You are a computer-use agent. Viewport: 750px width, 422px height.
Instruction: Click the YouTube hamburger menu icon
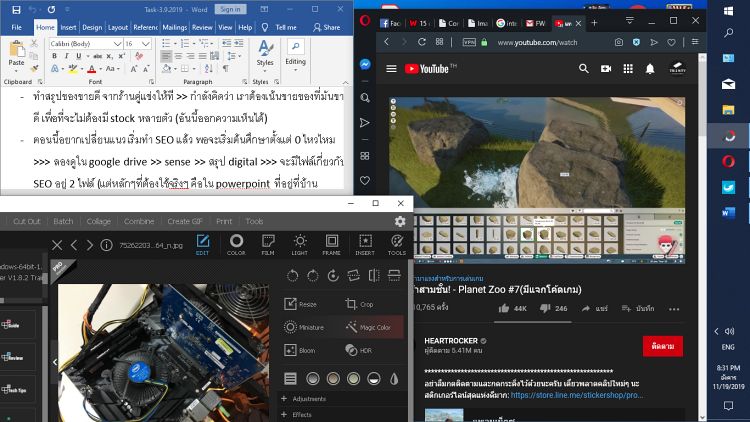[391, 69]
